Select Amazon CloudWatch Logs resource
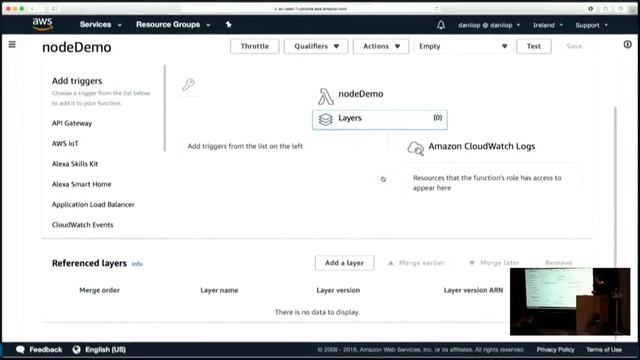 (x=482, y=146)
